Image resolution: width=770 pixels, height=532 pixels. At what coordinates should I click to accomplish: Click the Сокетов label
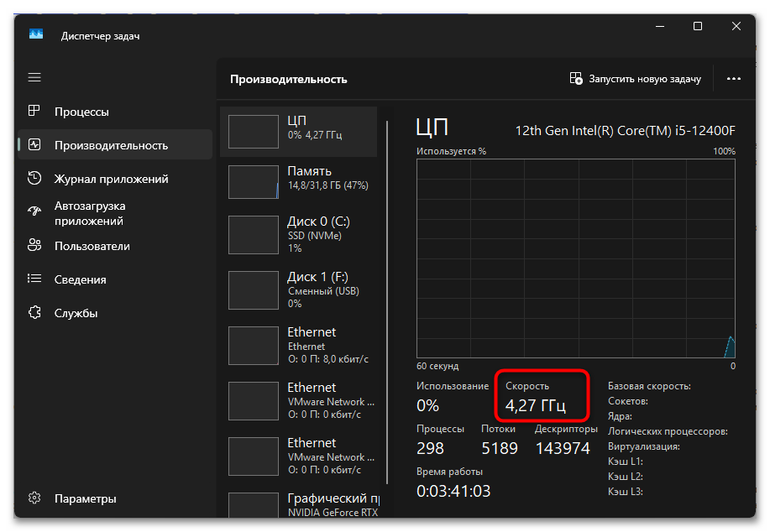(x=627, y=401)
